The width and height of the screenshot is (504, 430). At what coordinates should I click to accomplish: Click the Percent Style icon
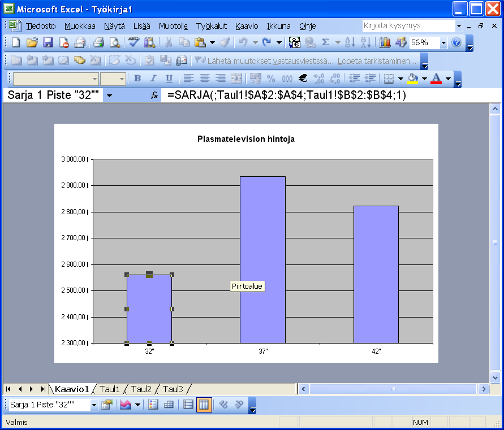click(x=271, y=79)
